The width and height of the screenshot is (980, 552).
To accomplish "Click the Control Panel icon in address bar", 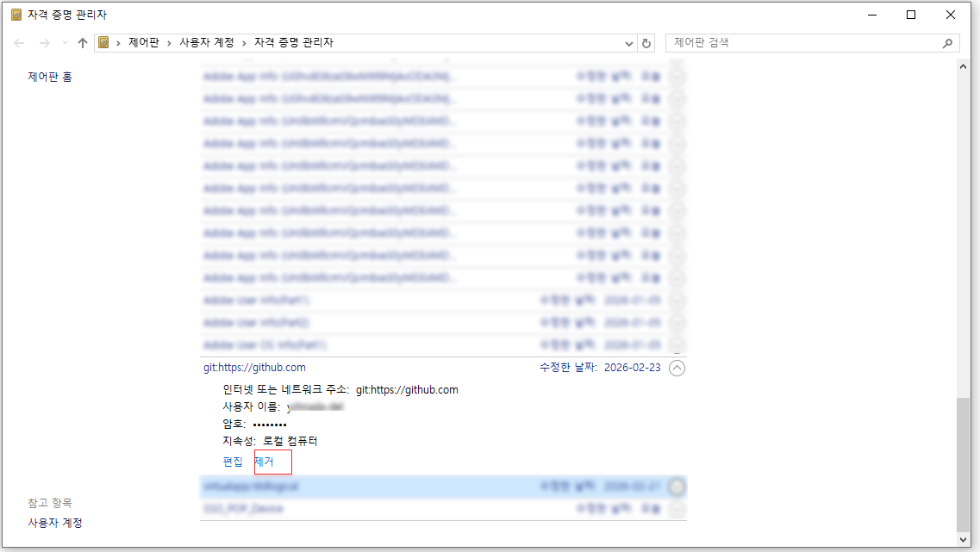I will [x=103, y=42].
